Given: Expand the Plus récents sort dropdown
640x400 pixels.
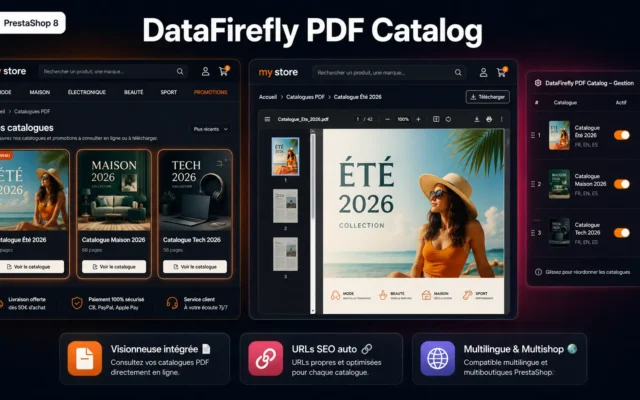Looking at the screenshot, I should (211, 129).
